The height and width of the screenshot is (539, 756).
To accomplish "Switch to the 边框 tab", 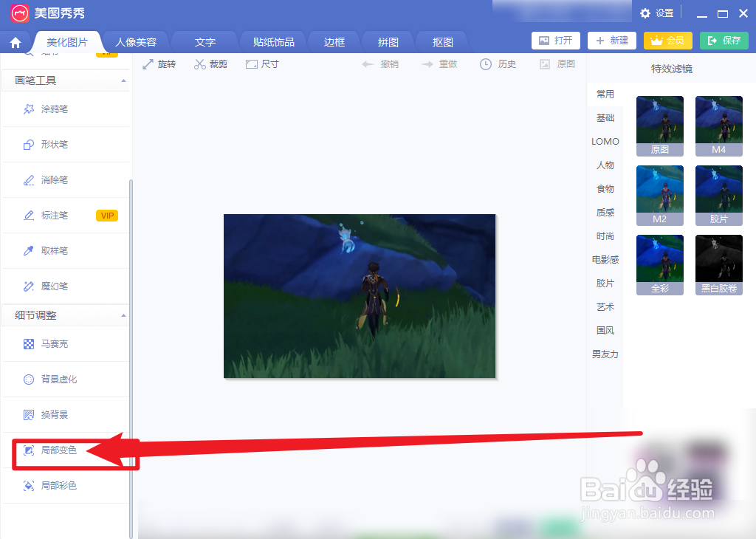I will 334,42.
